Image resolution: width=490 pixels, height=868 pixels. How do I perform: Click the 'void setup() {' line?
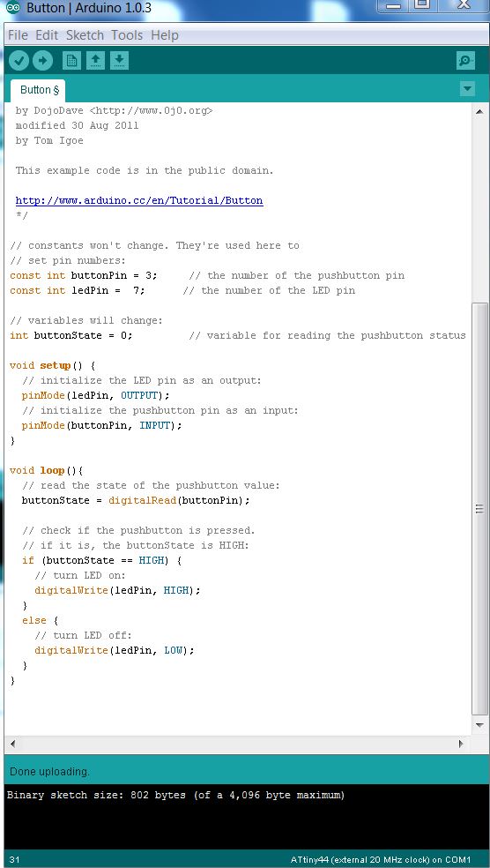tap(53, 365)
